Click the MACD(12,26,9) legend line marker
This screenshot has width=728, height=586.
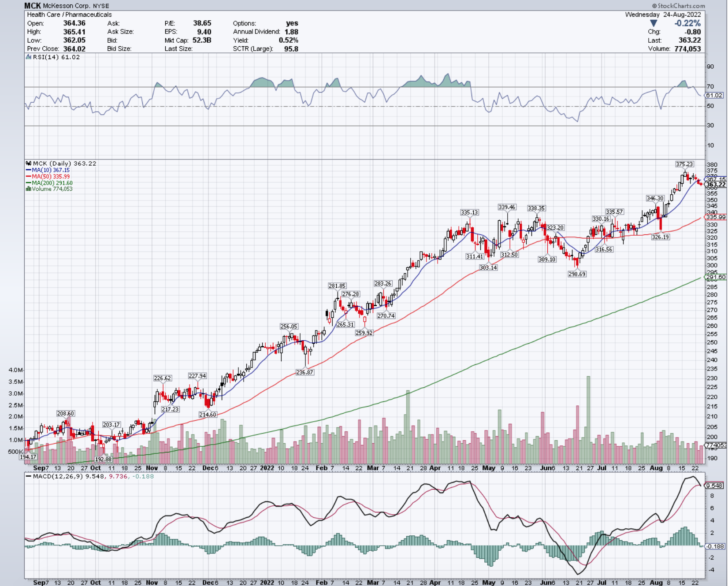[29, 476]
